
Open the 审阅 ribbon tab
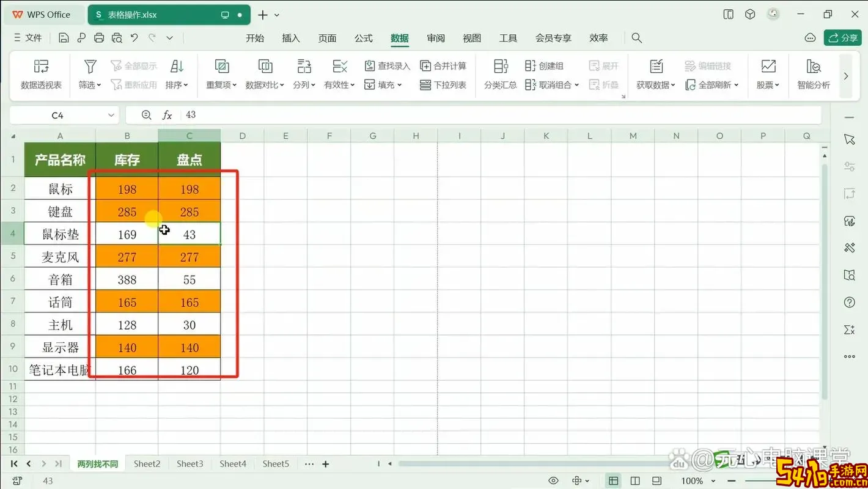click(x=436, y=38)
